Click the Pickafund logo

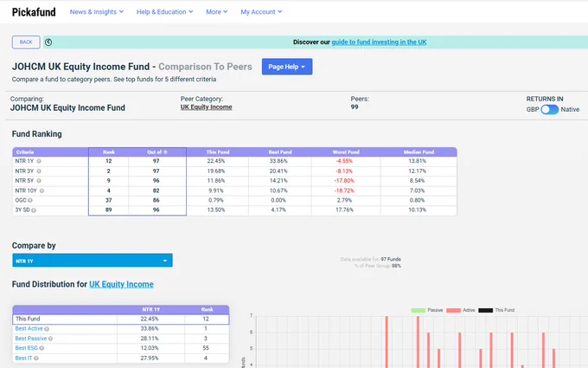tap(34, 12)
